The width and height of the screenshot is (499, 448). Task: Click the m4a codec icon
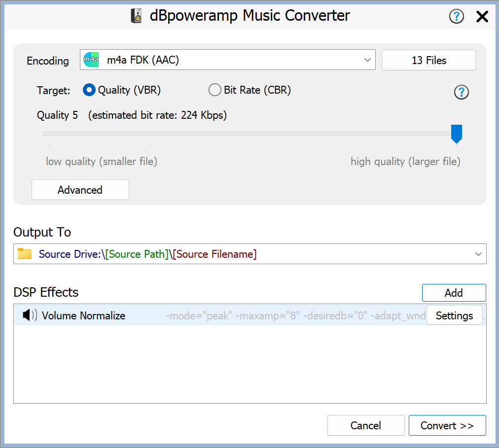coord(91,60)
